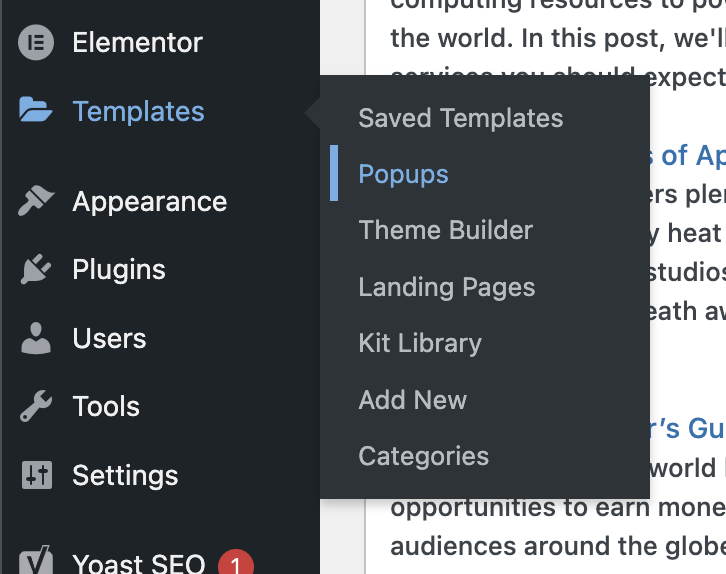726x574 pixels.
Task: Click the Users person icon
Action: pyautogui.click(x=36, y=338)
